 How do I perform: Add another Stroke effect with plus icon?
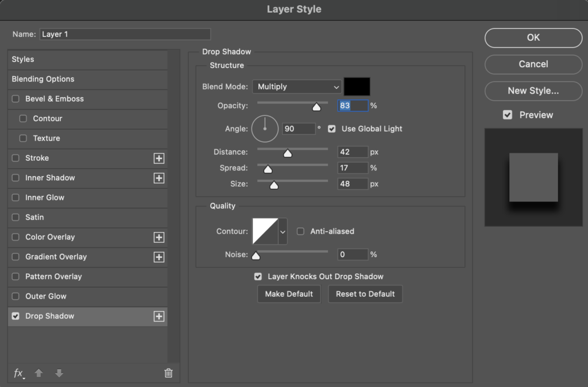(159, 158)
